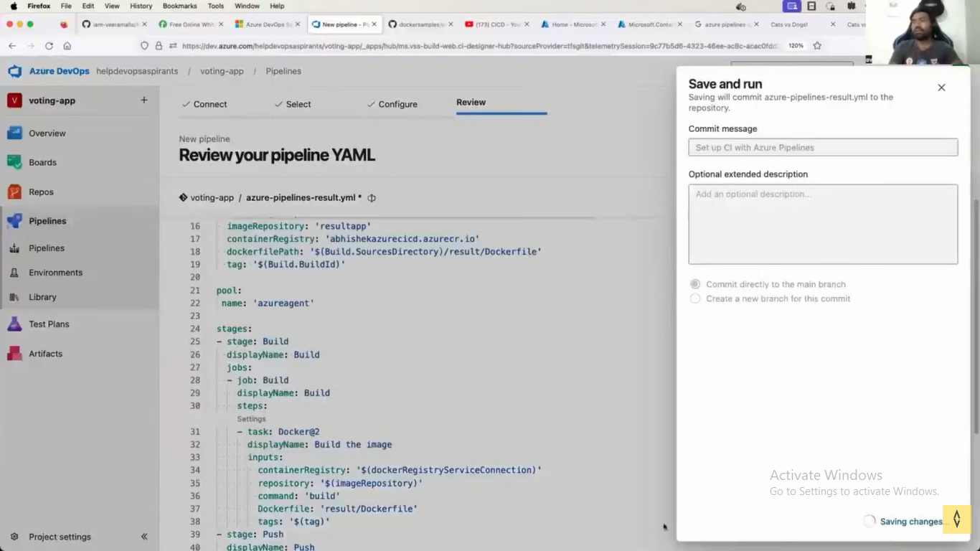Open the Boards sidebar icon
The width and height of the screenshot is (980, 551).
14,162
